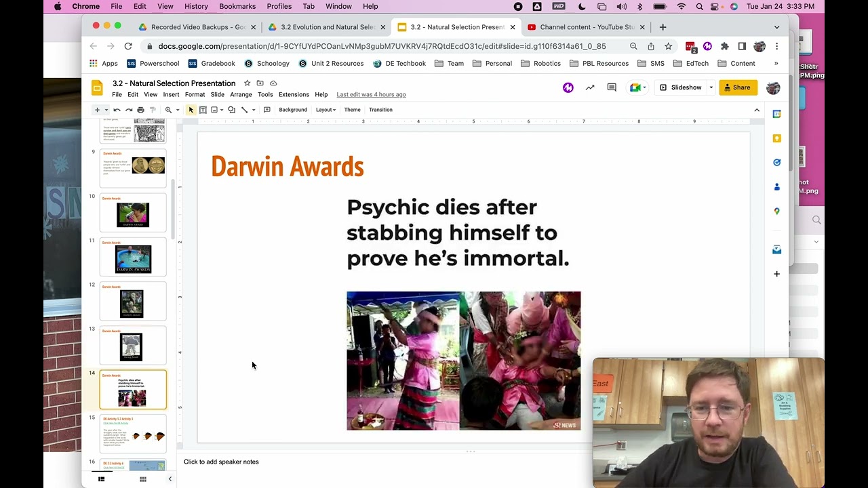Open the Layout dropdown in the toolbar
The height and width of the screenshot is (488, 868).
click(x=325, y=110)
